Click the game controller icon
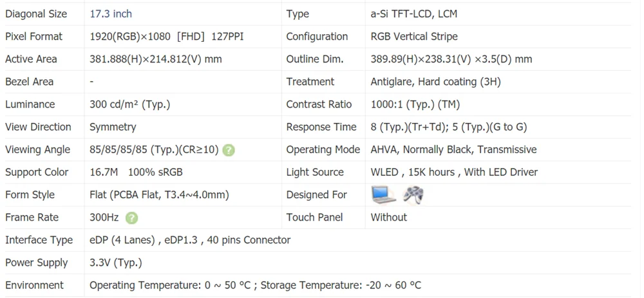644x298 pixels. click(413, 194)
